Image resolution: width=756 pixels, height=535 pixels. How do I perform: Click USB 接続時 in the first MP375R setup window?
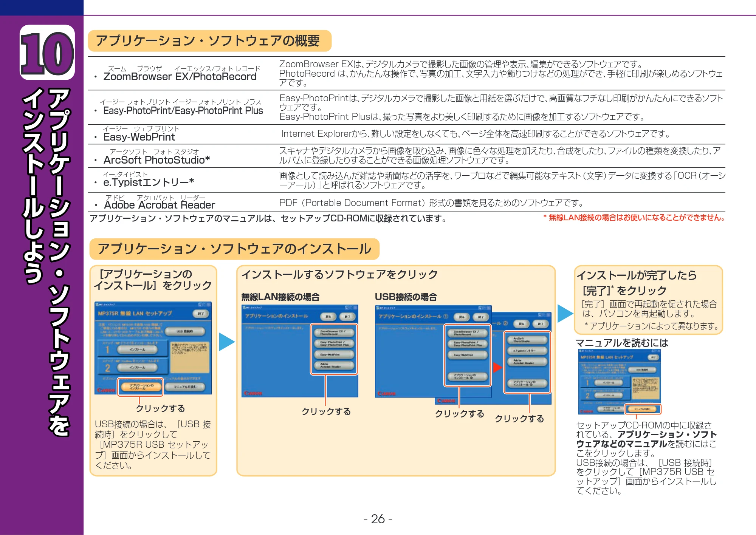[x=185, y=331]
